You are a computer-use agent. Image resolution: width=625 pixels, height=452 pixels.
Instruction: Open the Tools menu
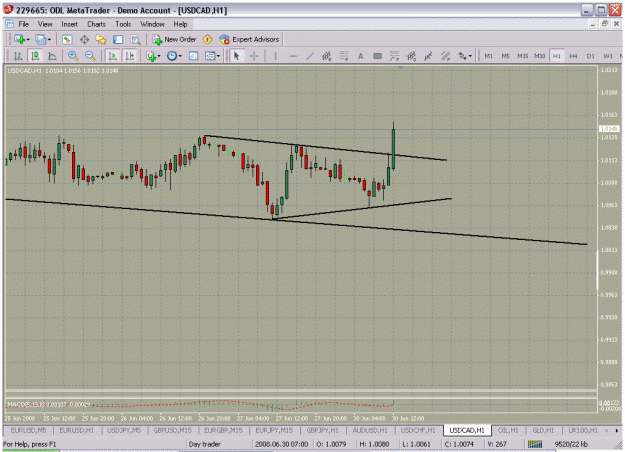click(123, 24)
